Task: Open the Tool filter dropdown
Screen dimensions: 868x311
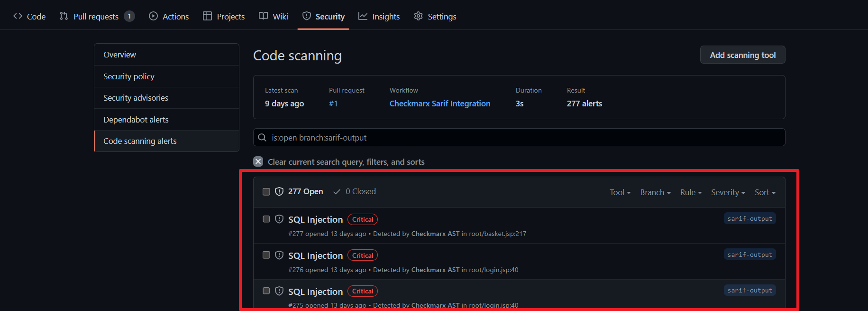Action: click(x=620, y=192)
